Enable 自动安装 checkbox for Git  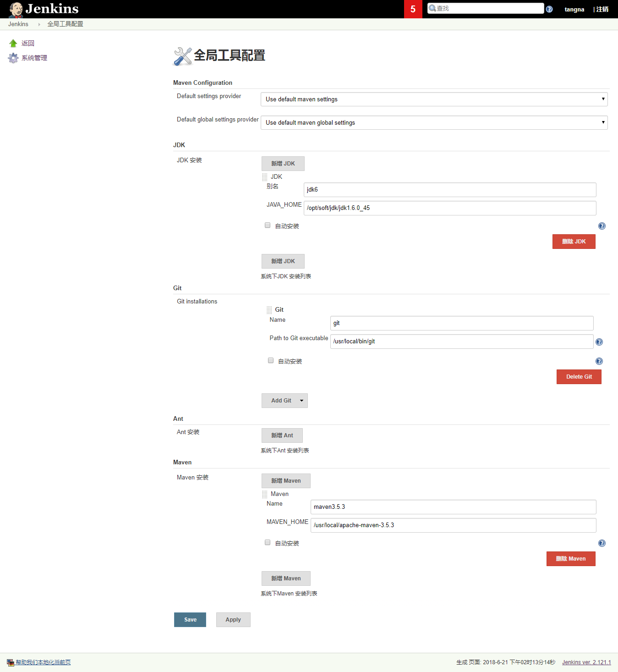coord(271,360)
